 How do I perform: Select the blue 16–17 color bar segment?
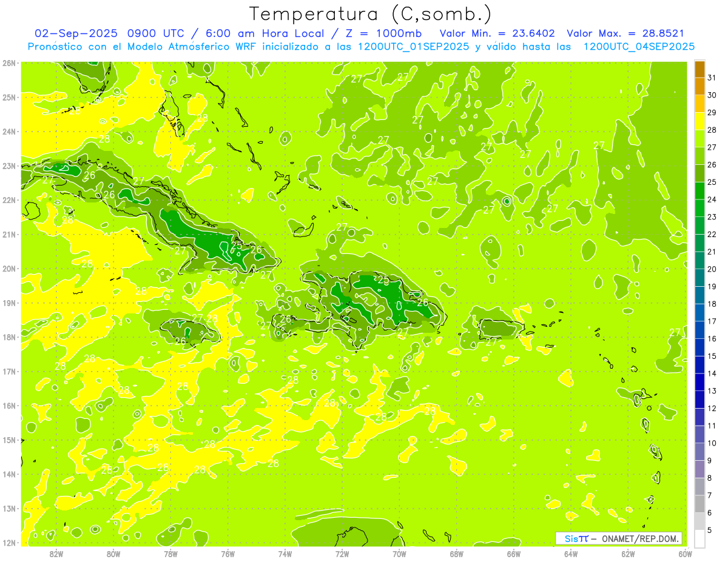pyautogui.click(x=699, y=330)
